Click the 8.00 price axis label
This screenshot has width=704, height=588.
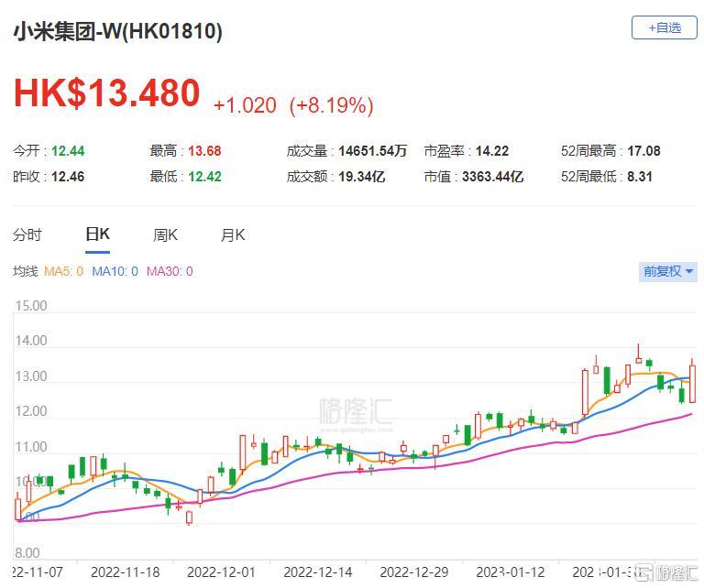[x=27, y=553]
